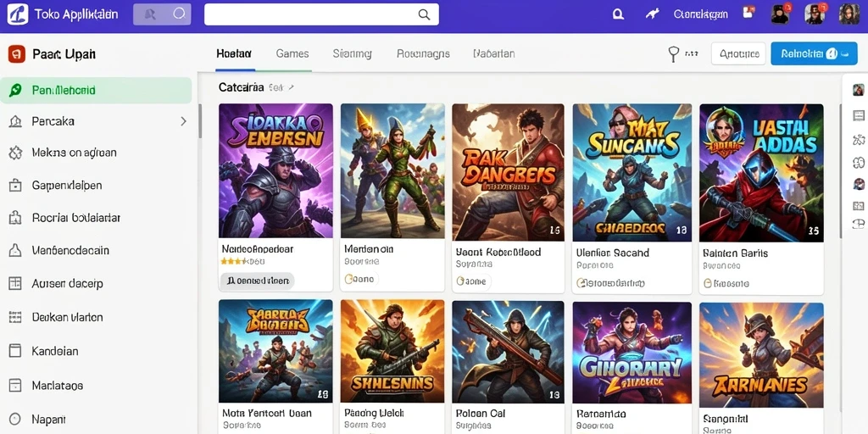This screenshot has width=868, height=434.
Task: Click the Toko Applikation logo icon
Action: (x=17, y=14)
